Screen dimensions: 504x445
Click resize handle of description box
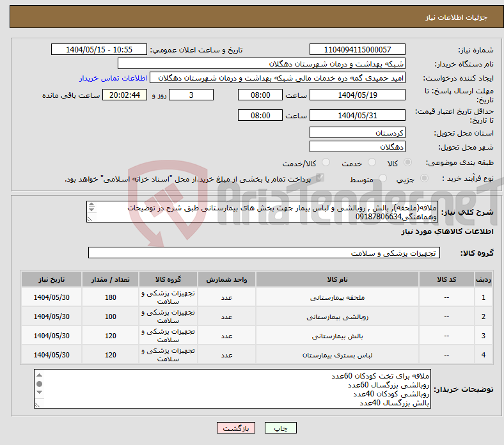point(90,219)
